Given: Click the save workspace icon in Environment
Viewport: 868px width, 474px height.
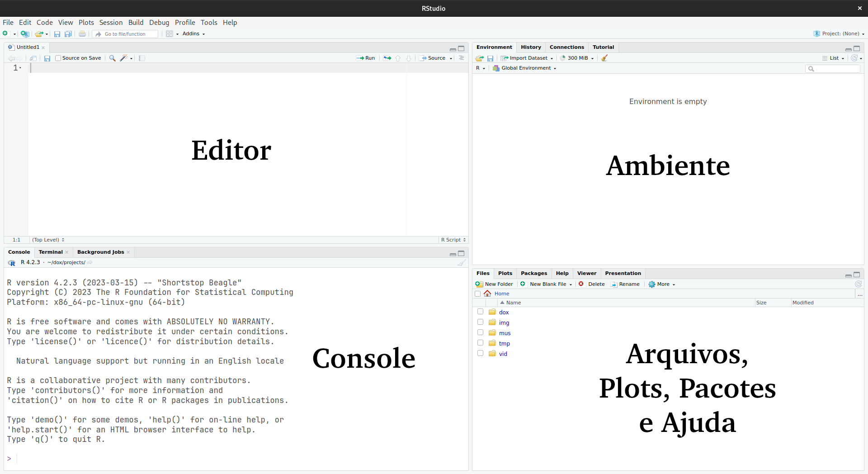Looking at the screenshot, I should click(x=490, y=58).
